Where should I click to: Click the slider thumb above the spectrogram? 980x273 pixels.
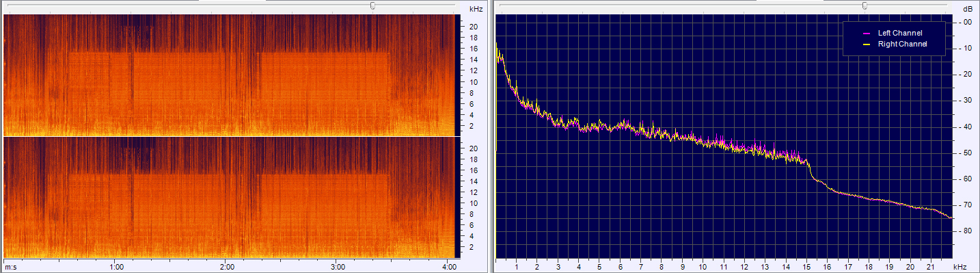click(372, 5)
